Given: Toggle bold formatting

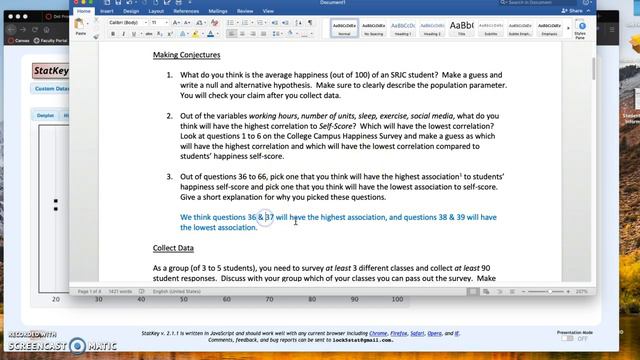Looking at the screenshot, I should (x=113, y=34).
